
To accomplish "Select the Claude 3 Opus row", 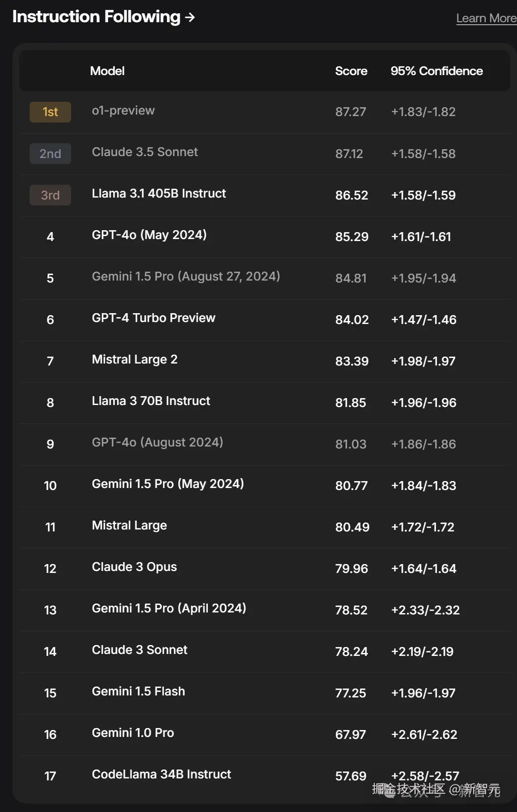I will (134, 567).
